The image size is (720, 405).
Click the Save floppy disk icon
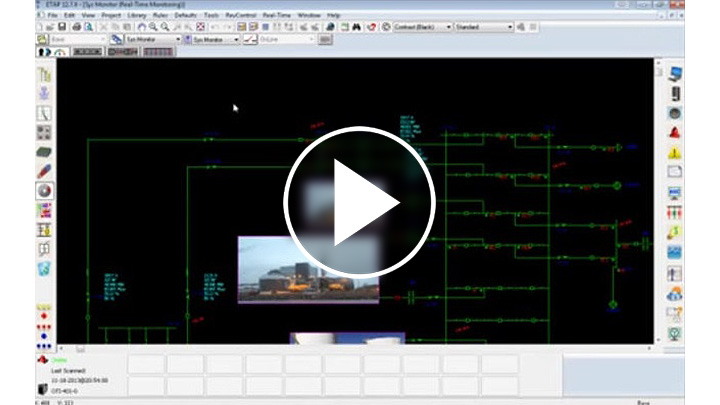(62, 27)
